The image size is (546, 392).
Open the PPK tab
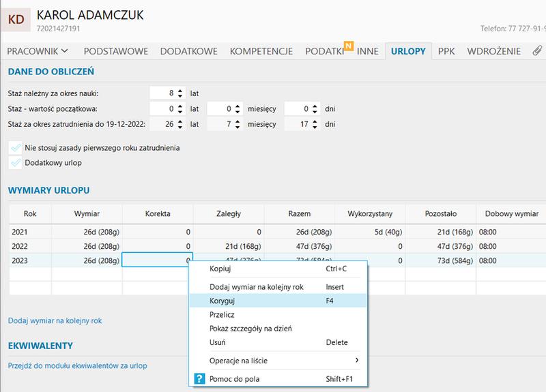[446, 51]
